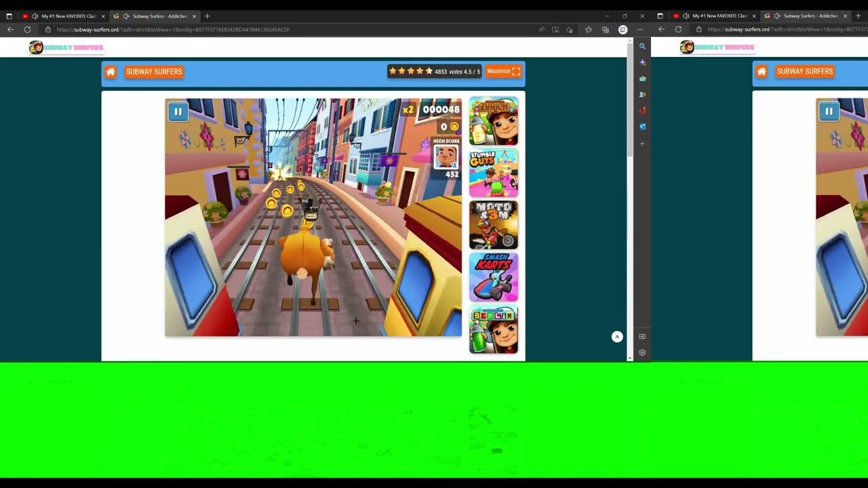Click the game canvas in left window
Screen dimensions: 868x488
313,218
